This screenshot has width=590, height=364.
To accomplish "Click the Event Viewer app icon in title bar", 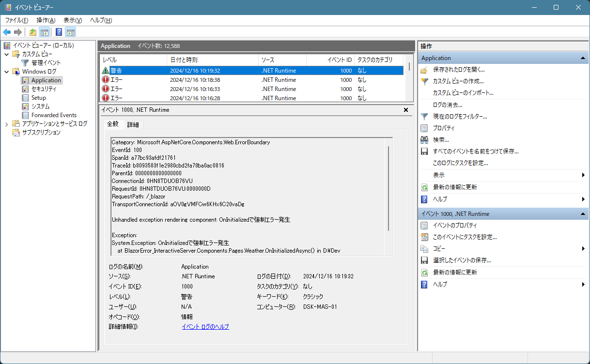I will [9, 7].
